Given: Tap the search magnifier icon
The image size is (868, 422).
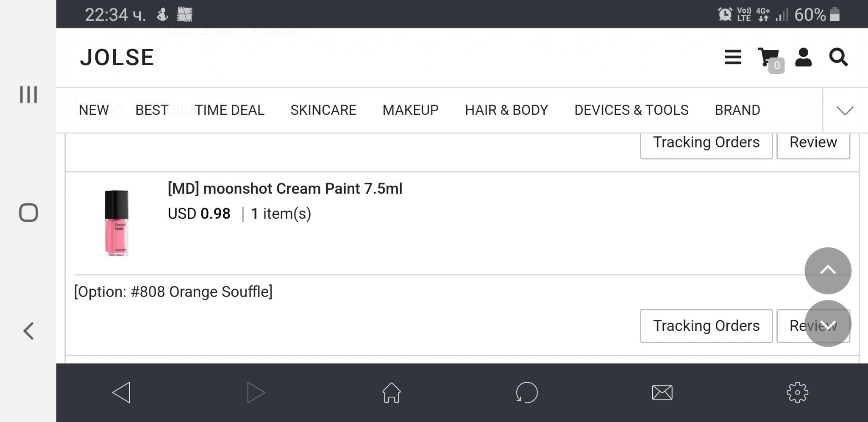Looking at the screenshot, I should pyautogui.click(x=838, y=57).
